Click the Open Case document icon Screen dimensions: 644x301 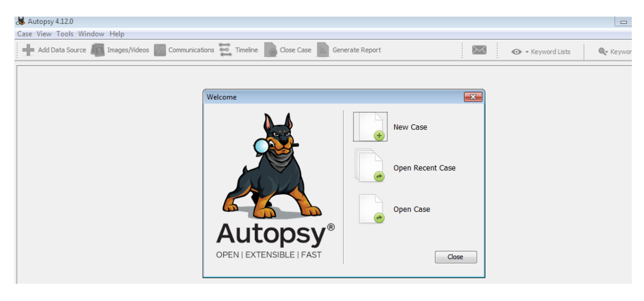click(x=371, y=209)
